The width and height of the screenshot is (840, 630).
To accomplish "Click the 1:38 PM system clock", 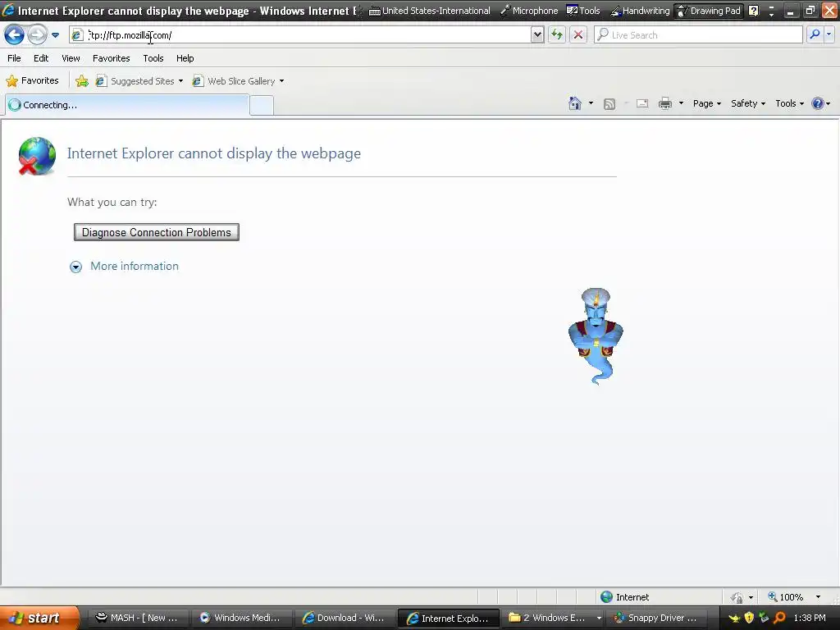I will pyautogui.click(x=810, y=618).
